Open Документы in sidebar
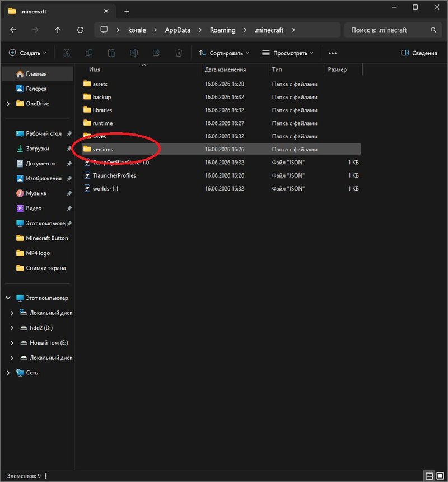Screen dimensions: 448x482 [x=38, y=164]
